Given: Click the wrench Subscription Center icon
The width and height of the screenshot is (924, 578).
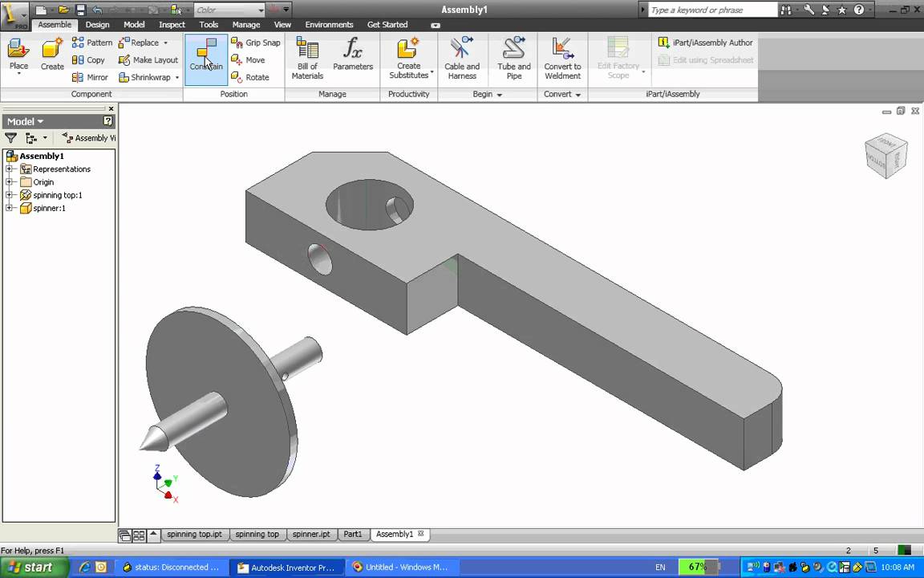Looking at the screenshot, I should point(809,10).
